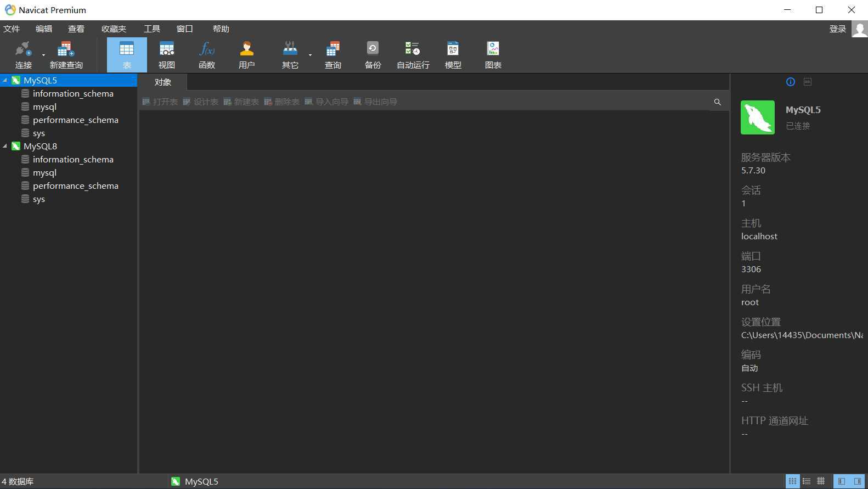Open the Favorites (收藏夹) menu
This screenshot has height=489, width=868.
click(x=114, y=29)
